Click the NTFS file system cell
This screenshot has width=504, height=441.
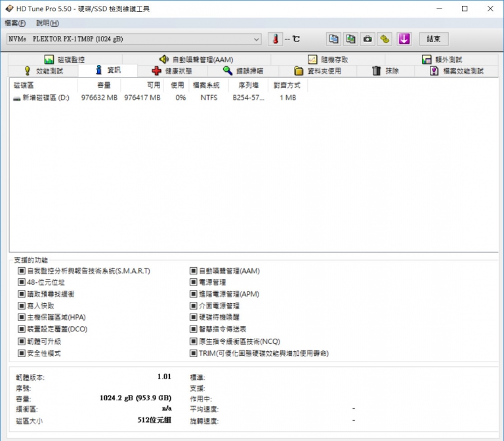[209, 98]
